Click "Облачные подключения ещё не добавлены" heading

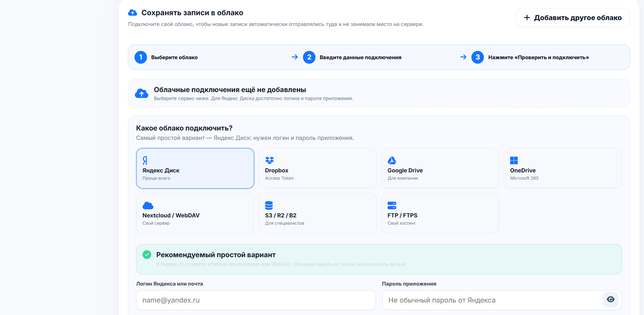(230, 90)
